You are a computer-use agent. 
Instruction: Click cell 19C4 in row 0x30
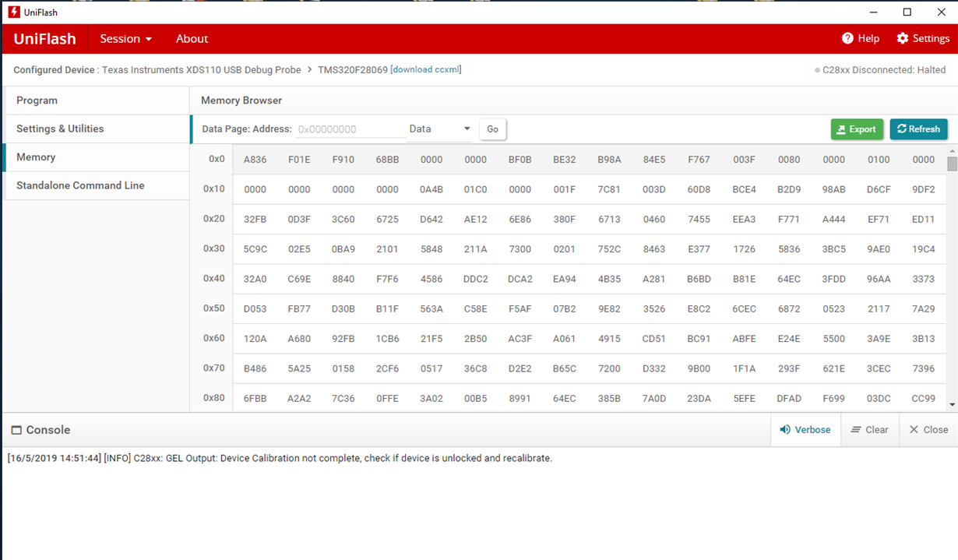(923, 249)
